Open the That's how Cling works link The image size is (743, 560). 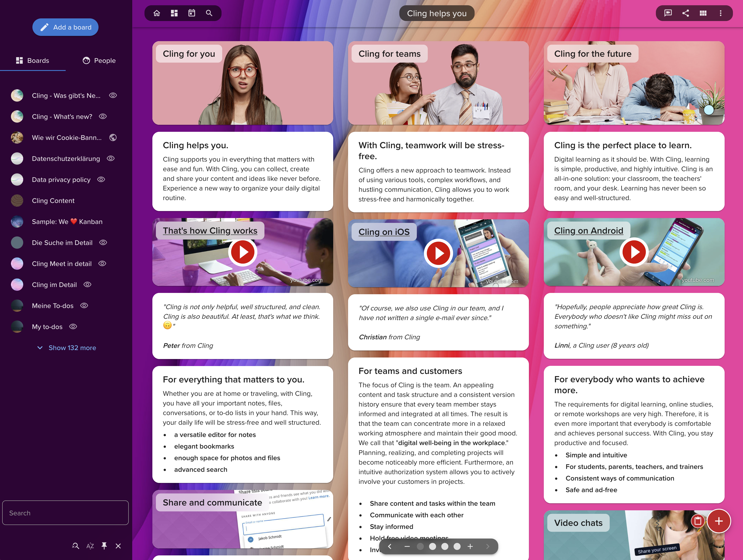coord(210,231)
